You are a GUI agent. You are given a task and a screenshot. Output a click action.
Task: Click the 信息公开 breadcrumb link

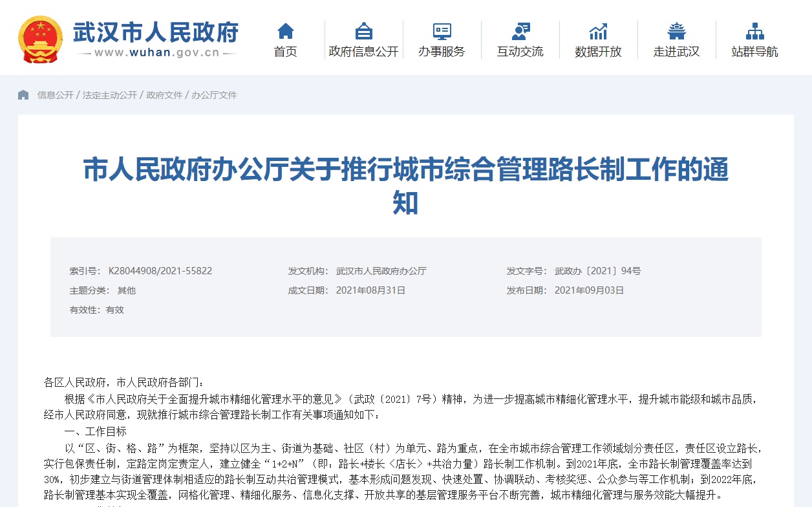[55, 95]
